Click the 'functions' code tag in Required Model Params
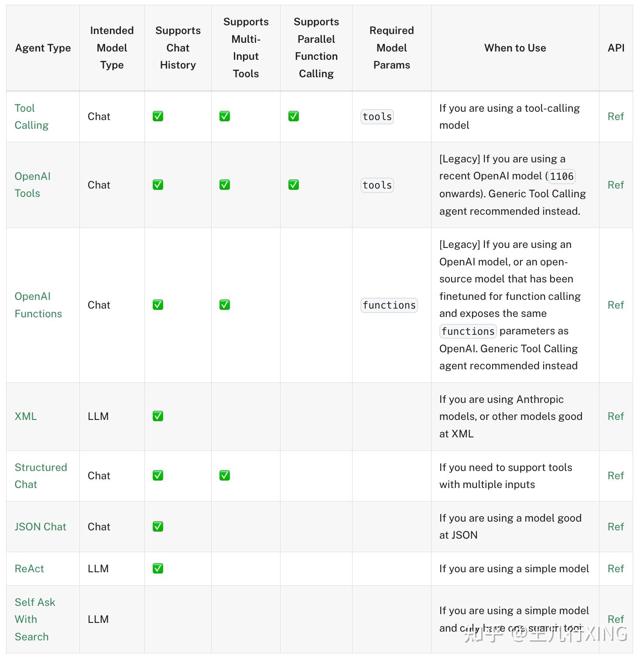Viewport: 644px width, 660px height. click(389, 305)
